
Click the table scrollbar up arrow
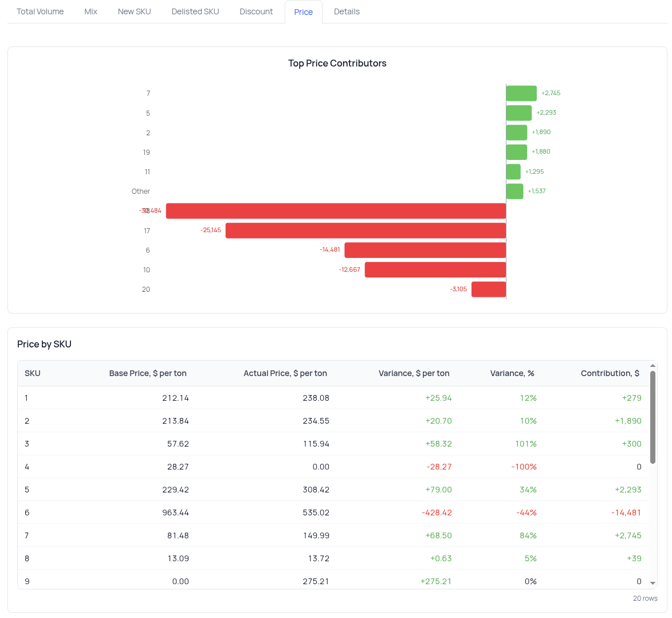coord(653,366)
